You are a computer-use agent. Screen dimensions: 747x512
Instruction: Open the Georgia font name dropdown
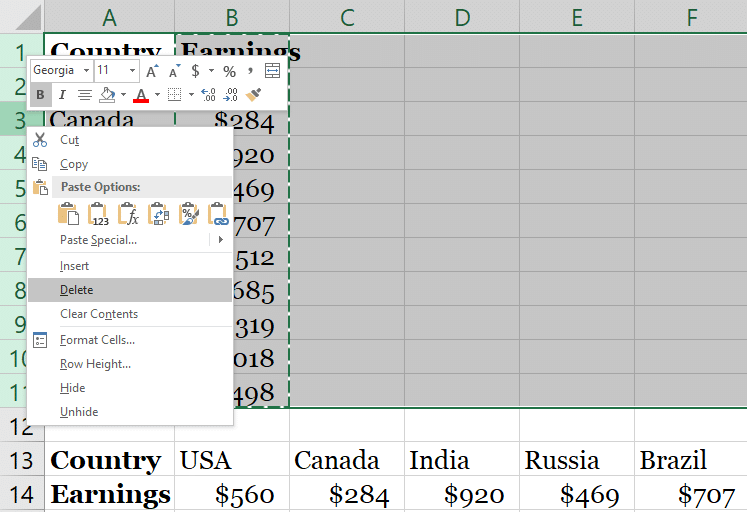tap(86, 71)
